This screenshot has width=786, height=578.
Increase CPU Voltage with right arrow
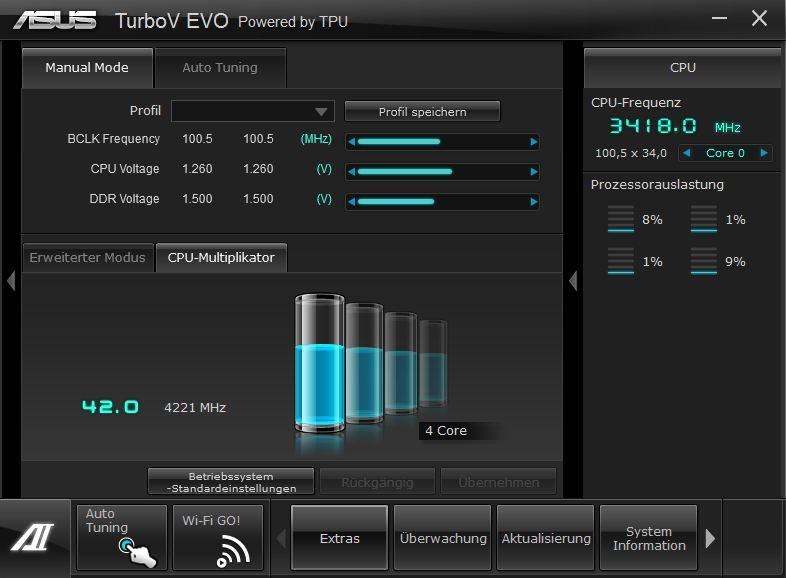tap(534, 172)
